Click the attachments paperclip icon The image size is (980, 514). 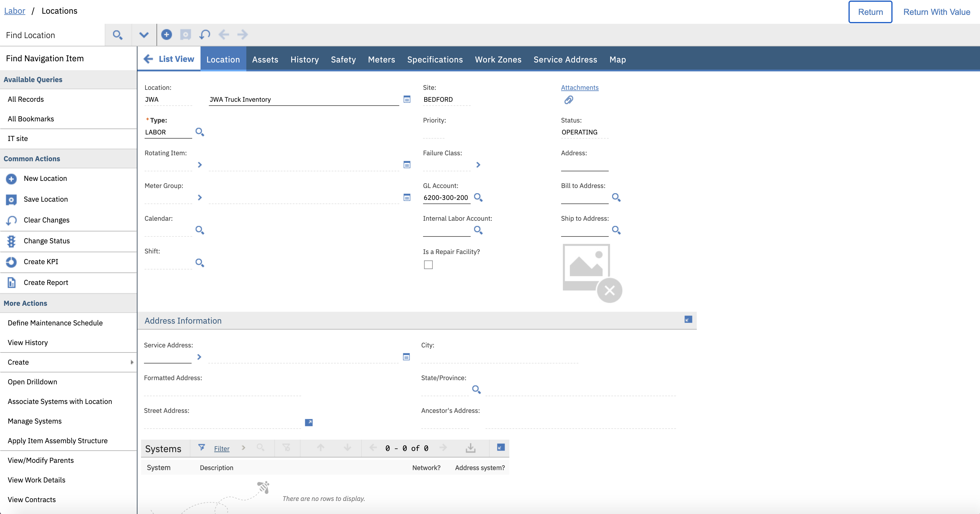(x=568, y=100)
